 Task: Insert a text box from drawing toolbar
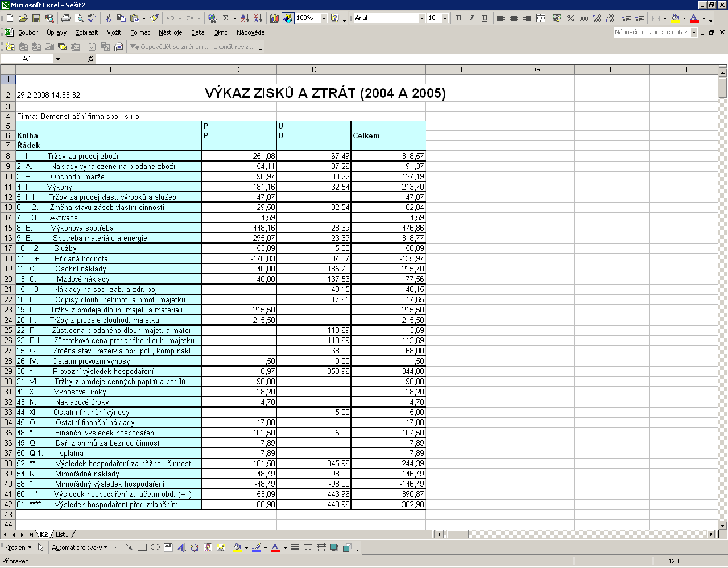coord(168,548)
